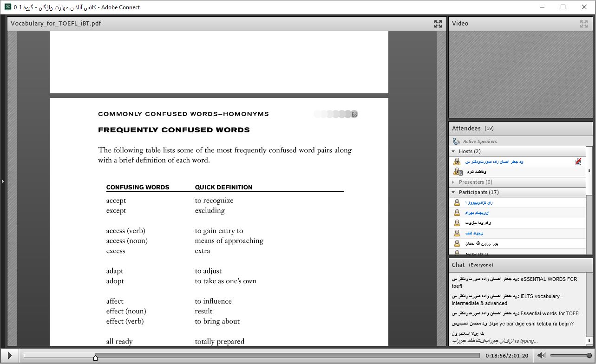Viewport: 596px width, 364px height.
Task: Click the 'is typing...' status line
Action: [x=495, y=341]
